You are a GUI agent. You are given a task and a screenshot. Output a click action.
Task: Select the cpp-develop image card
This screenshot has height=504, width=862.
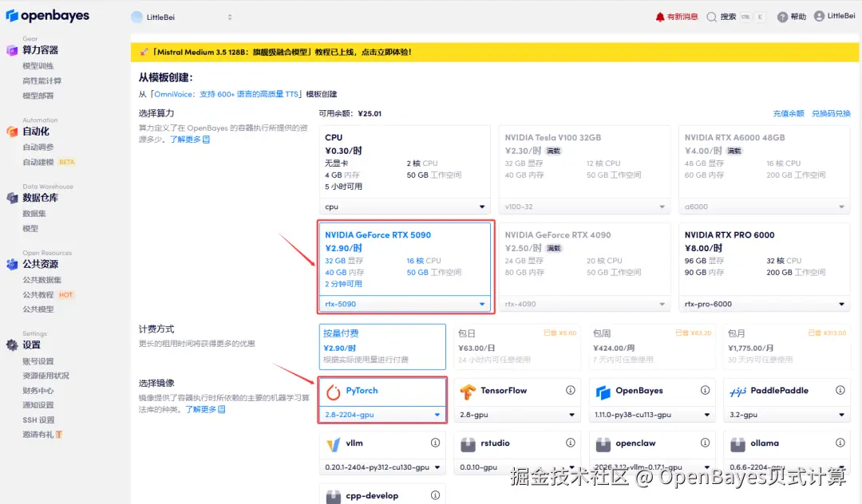tap(382, 494)
